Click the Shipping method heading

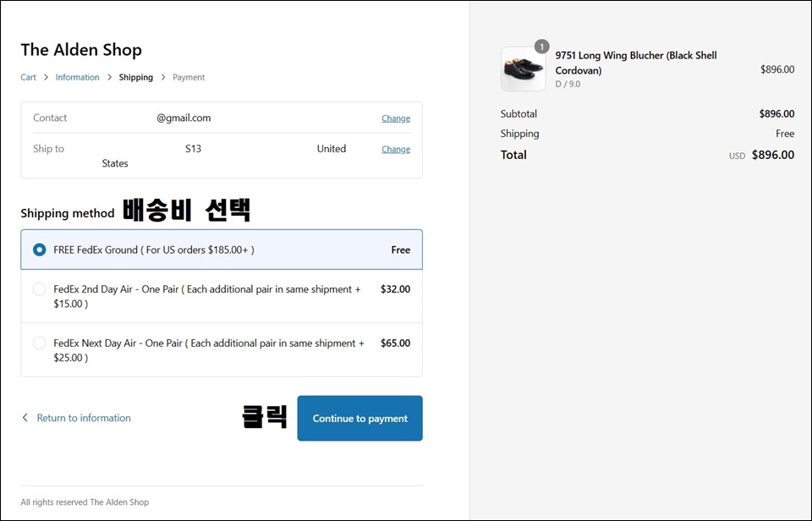[68, 213]
